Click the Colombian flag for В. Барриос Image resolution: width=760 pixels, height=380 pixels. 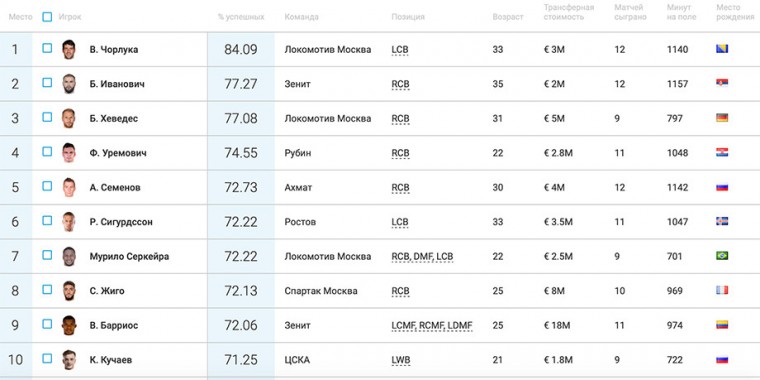coord(722,325)
